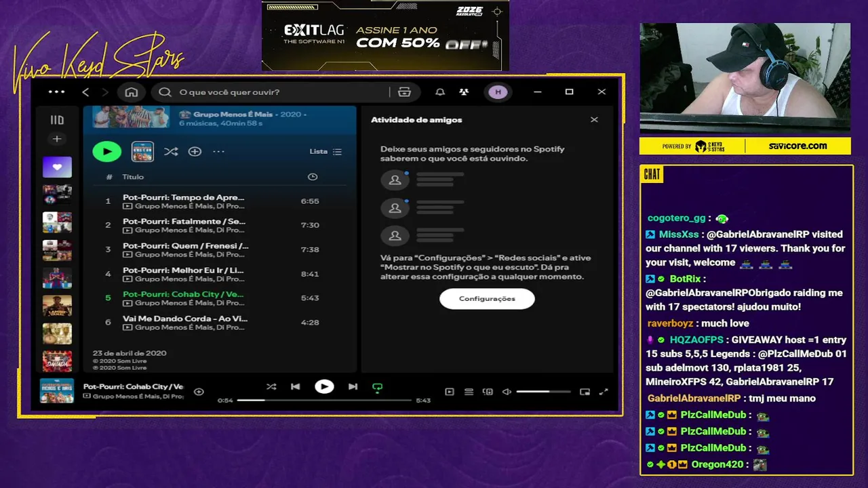Viewport: 868px width, 488px height.
Task: Collapse the library with the library icon
Action: [57, 120]
